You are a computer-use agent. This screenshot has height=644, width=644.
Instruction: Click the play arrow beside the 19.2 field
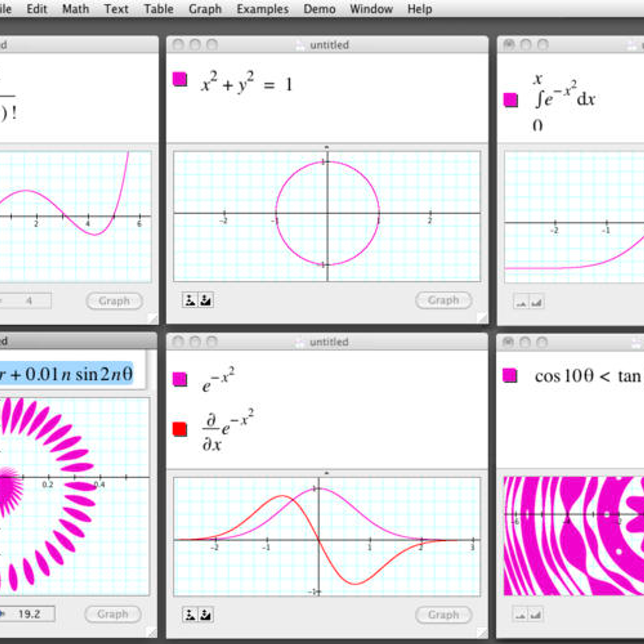pyautogui.click(x=2, y=613)
